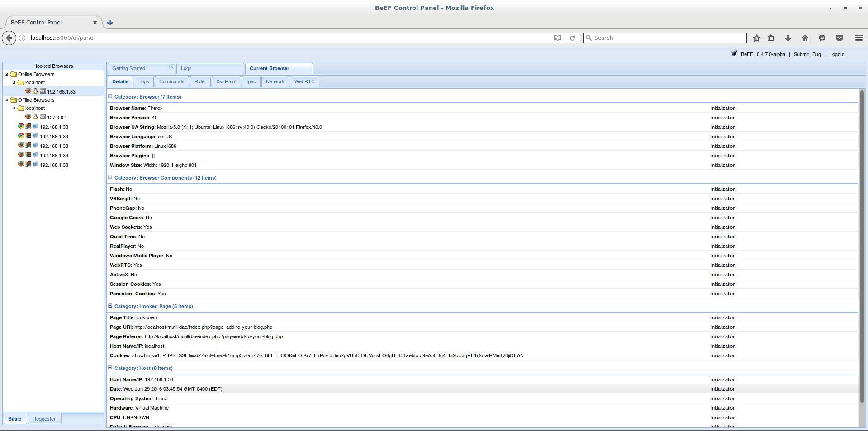
Task: Collapse the Category: Browser section
Action: point(110,96)
